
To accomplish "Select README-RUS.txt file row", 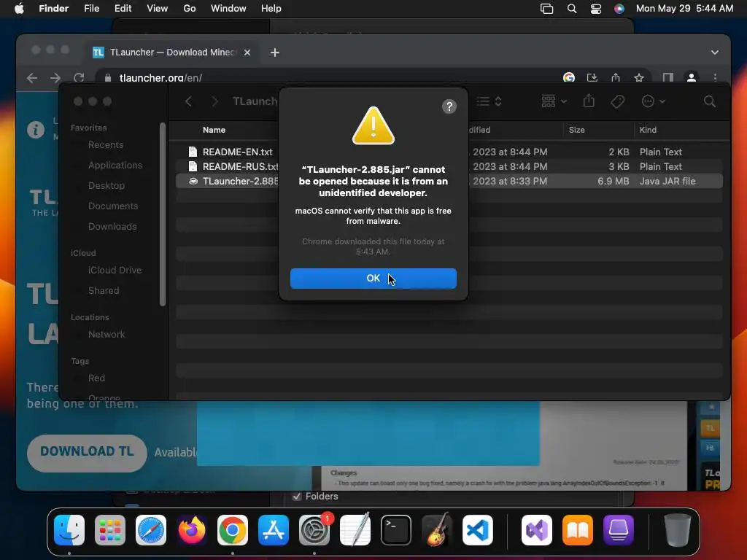I will coord(449,167).
